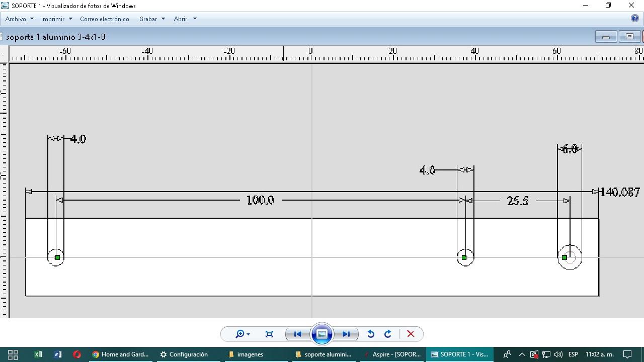Open the Imprimir menu
The height and width of the screenshot is (362, 644).
coord(57,19)
